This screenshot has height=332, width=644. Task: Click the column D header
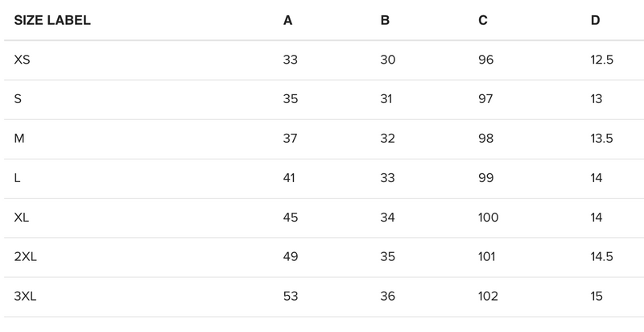[595, 20]
